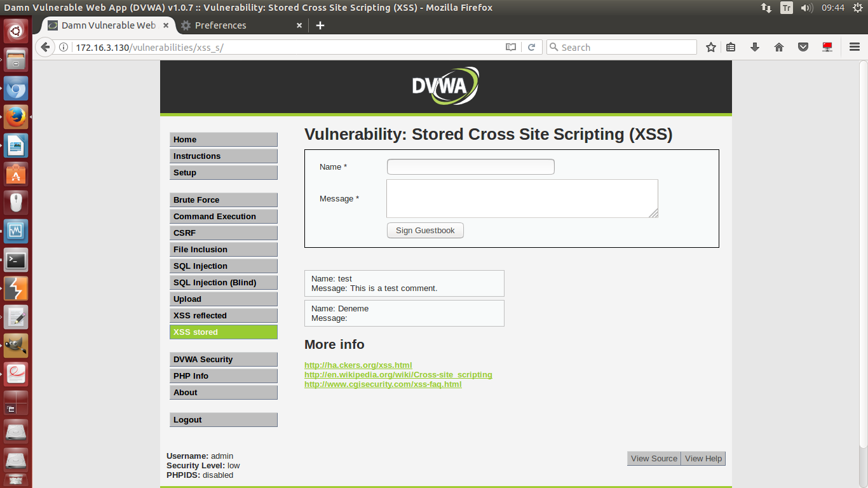The width and height of the screenshot is (868, 488).
Task: Launch Chromium browser from launcher
Action: pos(16,88)
